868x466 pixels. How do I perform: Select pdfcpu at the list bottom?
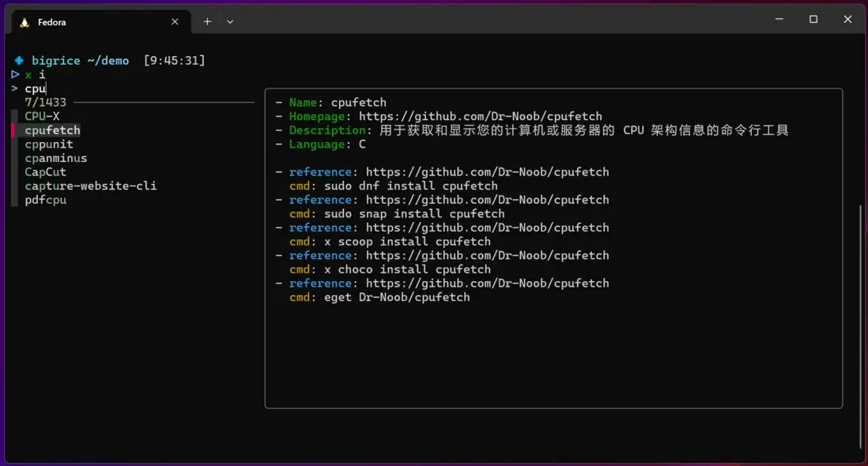point(45,200)
